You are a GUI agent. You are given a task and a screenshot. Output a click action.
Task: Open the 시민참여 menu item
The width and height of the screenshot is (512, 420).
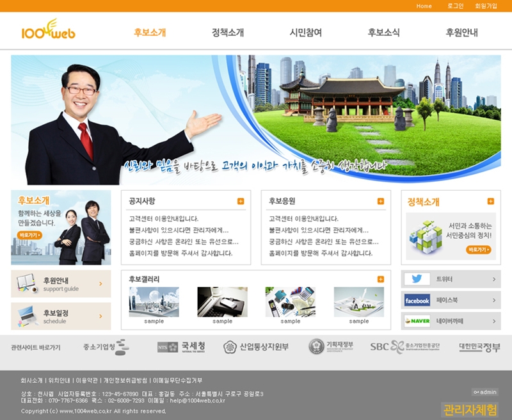(306, 33)
